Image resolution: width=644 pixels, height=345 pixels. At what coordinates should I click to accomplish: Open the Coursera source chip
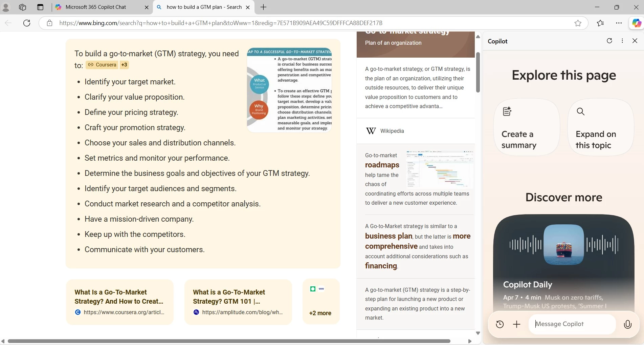coord(102,65)
